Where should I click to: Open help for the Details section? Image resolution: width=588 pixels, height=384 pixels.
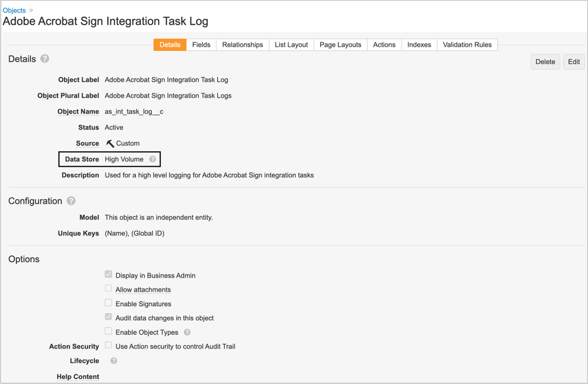click(x=44, y=59)
